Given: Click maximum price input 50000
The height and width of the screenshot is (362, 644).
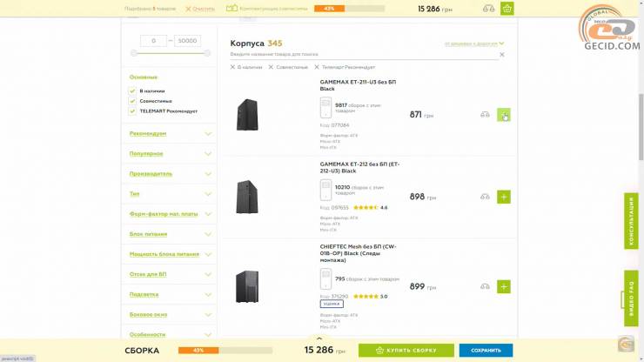Looking at the screenshot, I should [x=187, y=41].
